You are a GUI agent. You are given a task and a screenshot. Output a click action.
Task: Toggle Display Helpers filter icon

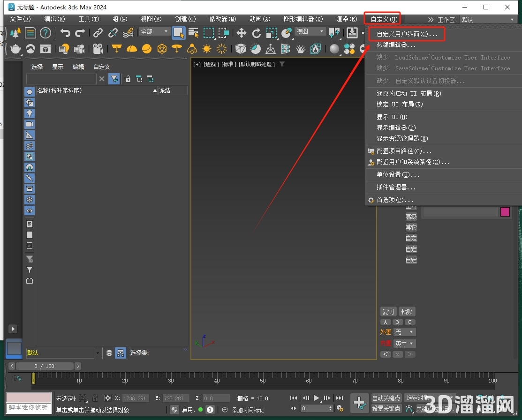[30, 135]
